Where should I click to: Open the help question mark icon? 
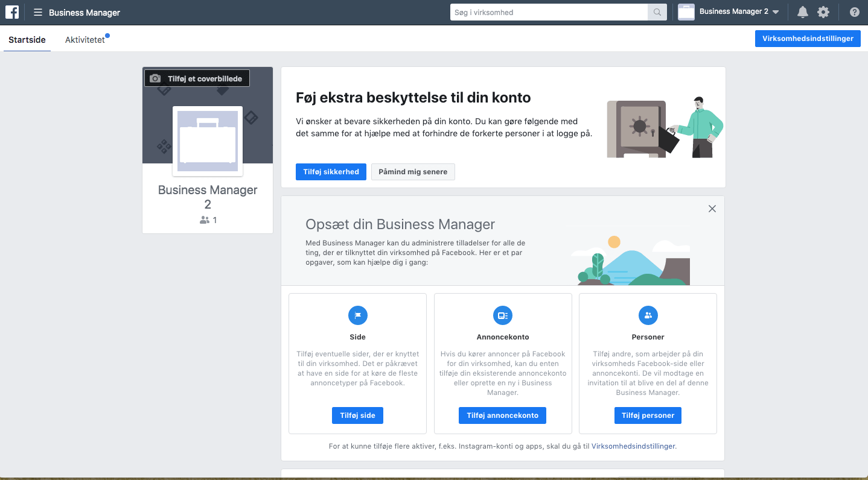pyautogui.click(x=854, y=12)
